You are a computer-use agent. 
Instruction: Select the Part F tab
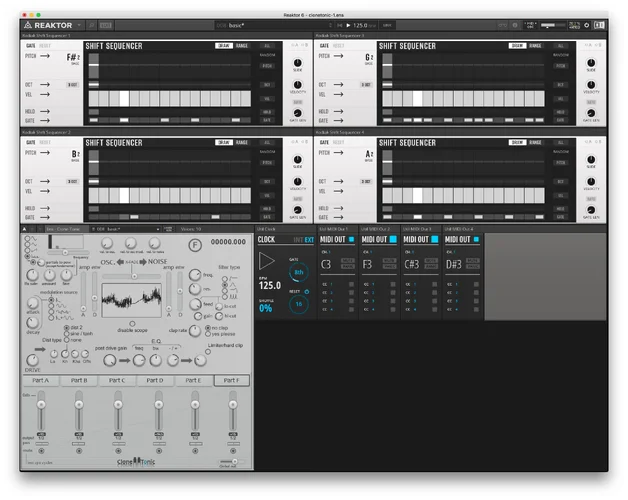point(232,380)
